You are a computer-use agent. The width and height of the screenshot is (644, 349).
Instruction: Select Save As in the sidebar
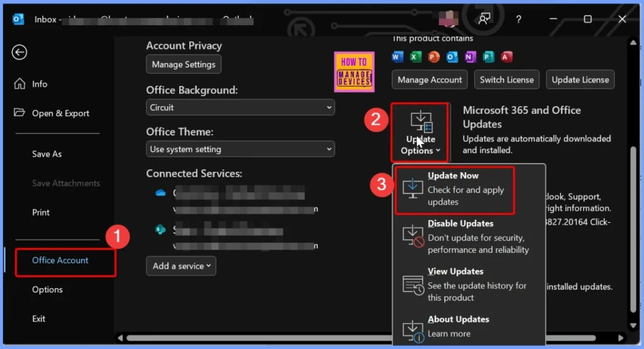click(47, 154)
